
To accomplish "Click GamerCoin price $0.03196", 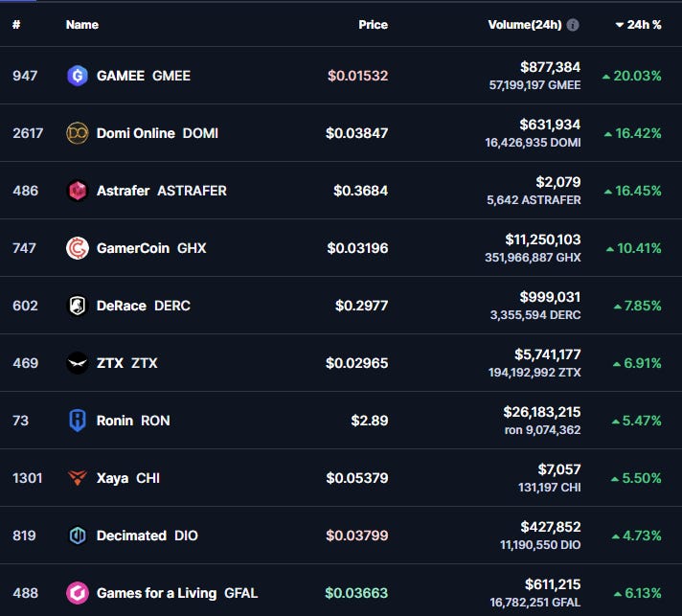I will point(357,248).
